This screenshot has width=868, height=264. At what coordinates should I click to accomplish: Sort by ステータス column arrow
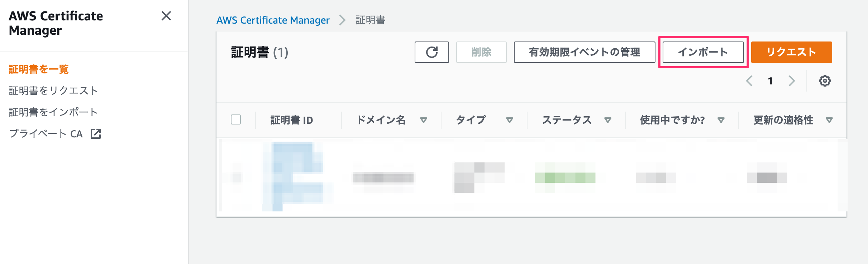(x=607, y=120)
